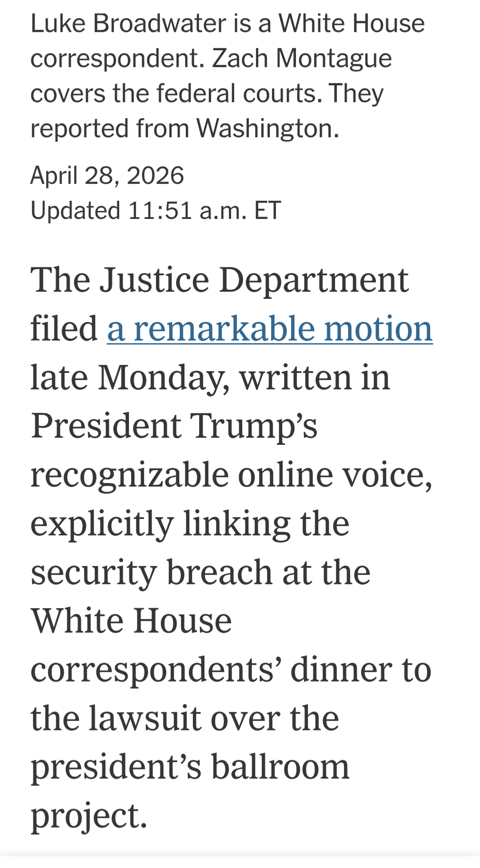Click the April 28, 2026 publication date

coord(107,175)
